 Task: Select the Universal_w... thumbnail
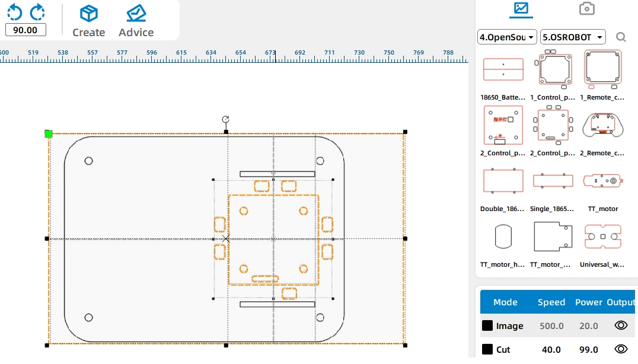(602, 237)
